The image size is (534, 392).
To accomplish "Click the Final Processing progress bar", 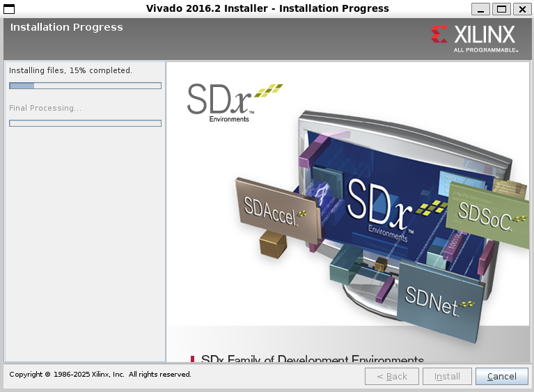I will [x=85, y=123].
